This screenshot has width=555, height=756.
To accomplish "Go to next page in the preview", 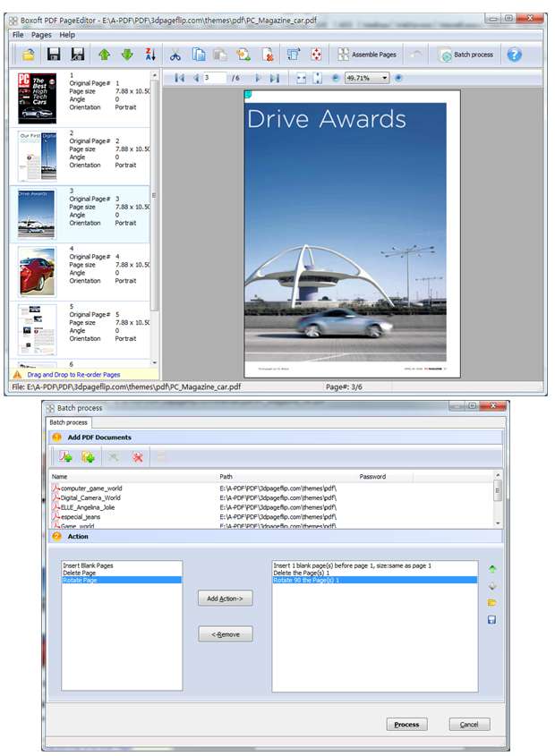I will click(x=258, y=78).
